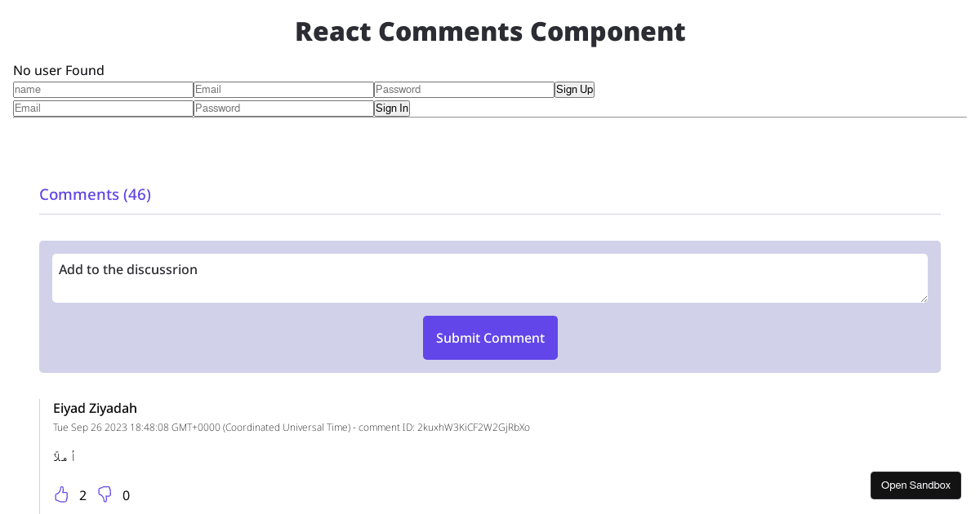980x514 pixels.
Task: Focus the Email field in the signup row
Action: (x=283, y=89)
